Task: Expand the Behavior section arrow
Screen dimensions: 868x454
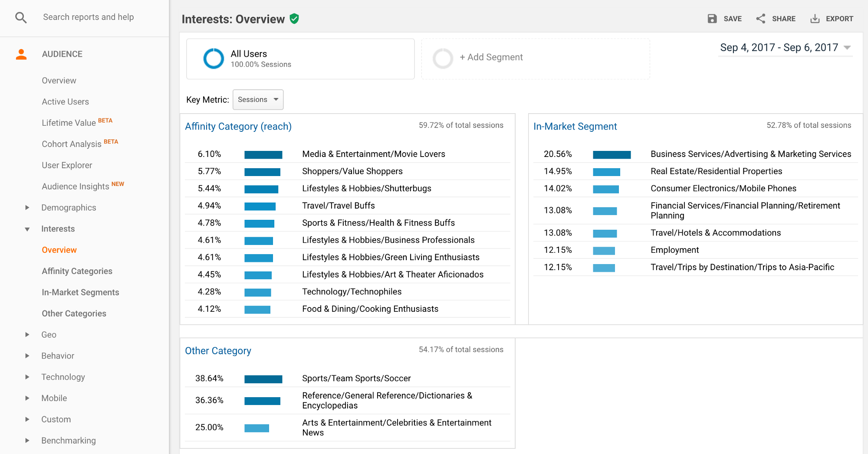Action: (x=27, y=356)
